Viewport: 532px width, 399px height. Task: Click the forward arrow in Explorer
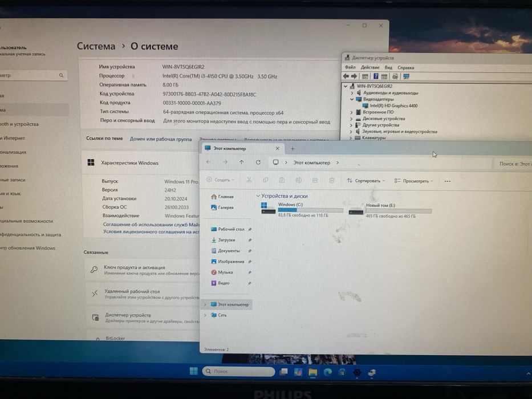tap(225, 162)
